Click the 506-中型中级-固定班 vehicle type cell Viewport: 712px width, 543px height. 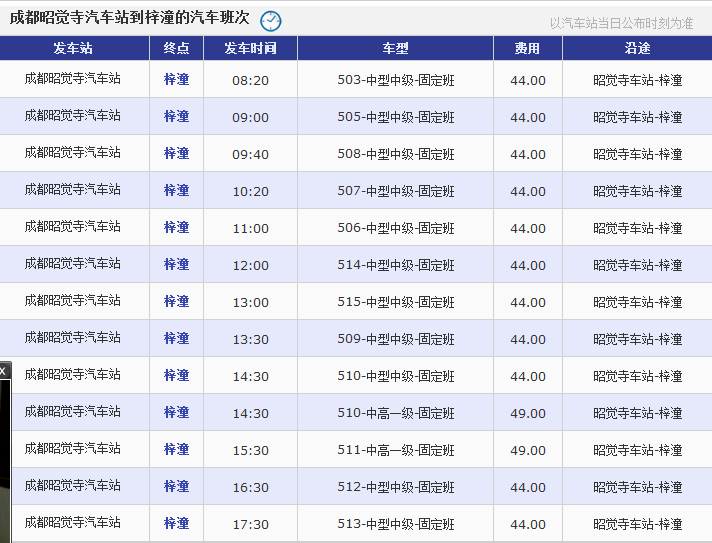pyautogui.click(x=396, y=228)
